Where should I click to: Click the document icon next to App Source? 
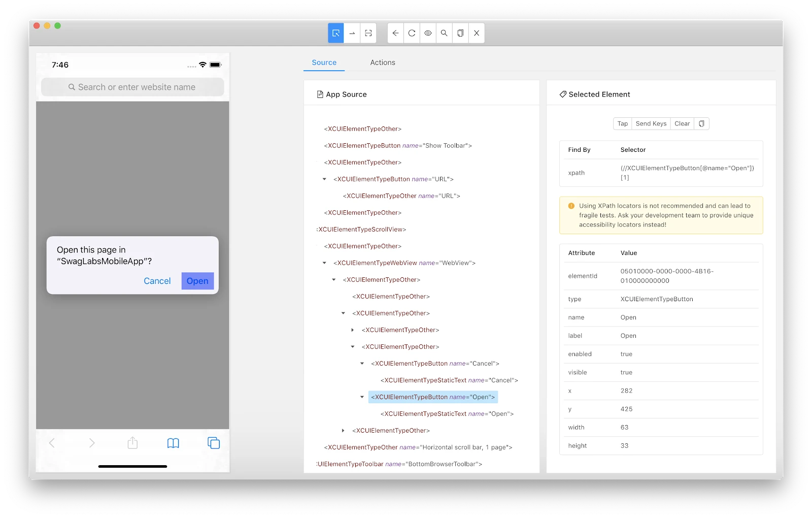320,94
